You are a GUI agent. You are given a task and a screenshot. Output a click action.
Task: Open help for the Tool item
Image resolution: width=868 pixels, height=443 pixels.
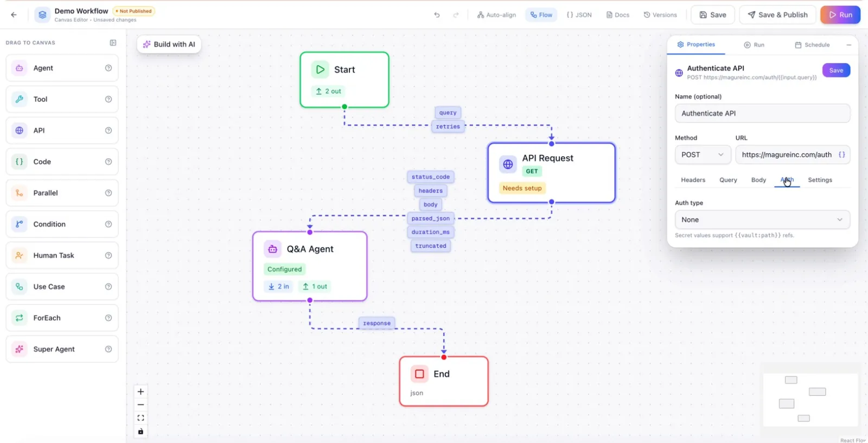pyautogui.click(x=108, y=99)
